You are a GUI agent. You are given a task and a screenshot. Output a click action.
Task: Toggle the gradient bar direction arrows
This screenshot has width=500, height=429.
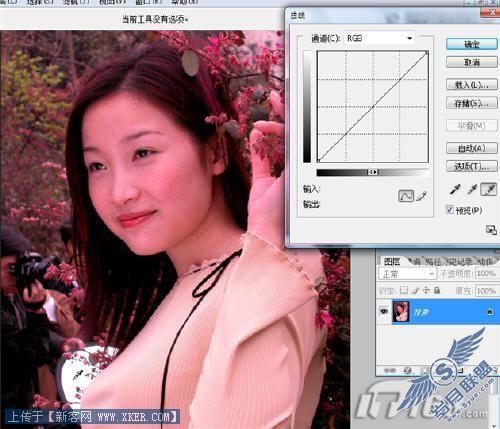(x=373, y=172)
